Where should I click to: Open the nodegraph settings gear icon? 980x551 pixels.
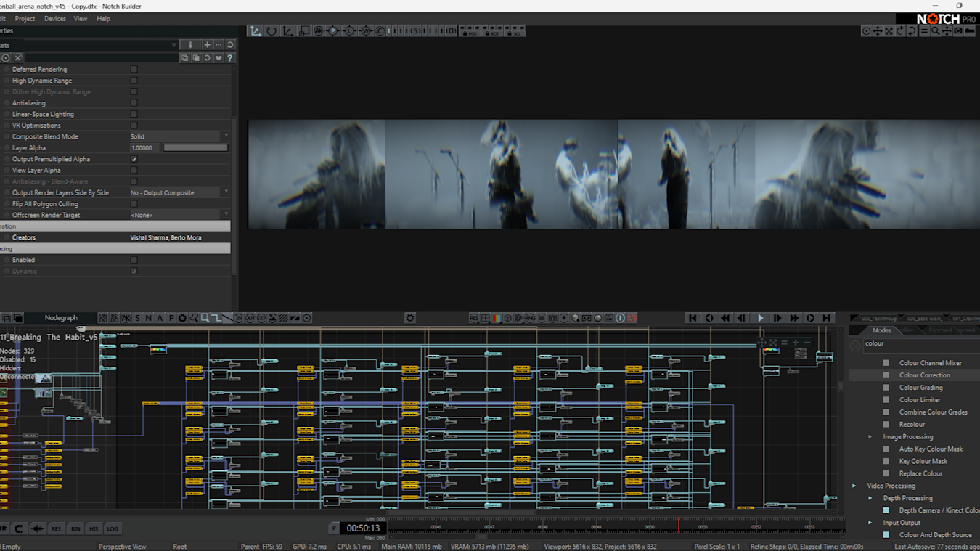click(410, 318)
